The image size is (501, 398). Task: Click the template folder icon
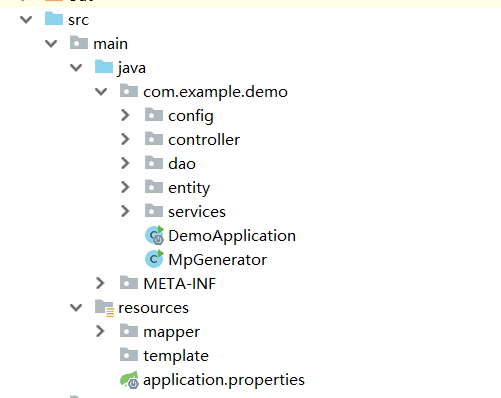(x=129, y=355)
